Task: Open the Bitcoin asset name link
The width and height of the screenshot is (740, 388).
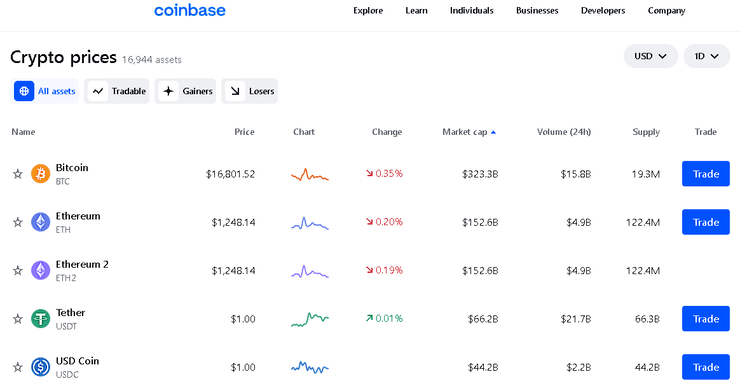Action: pyautogui.click(x=72, y=168)
